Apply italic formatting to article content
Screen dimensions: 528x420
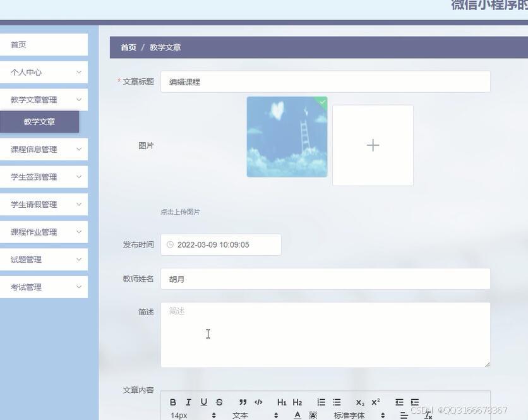[188, 402]
